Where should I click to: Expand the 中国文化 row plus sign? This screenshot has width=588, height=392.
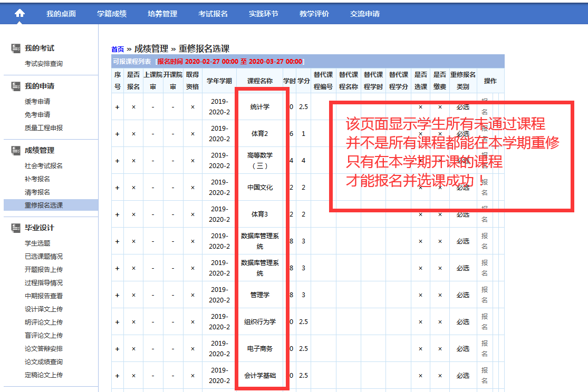pos(117,188)
